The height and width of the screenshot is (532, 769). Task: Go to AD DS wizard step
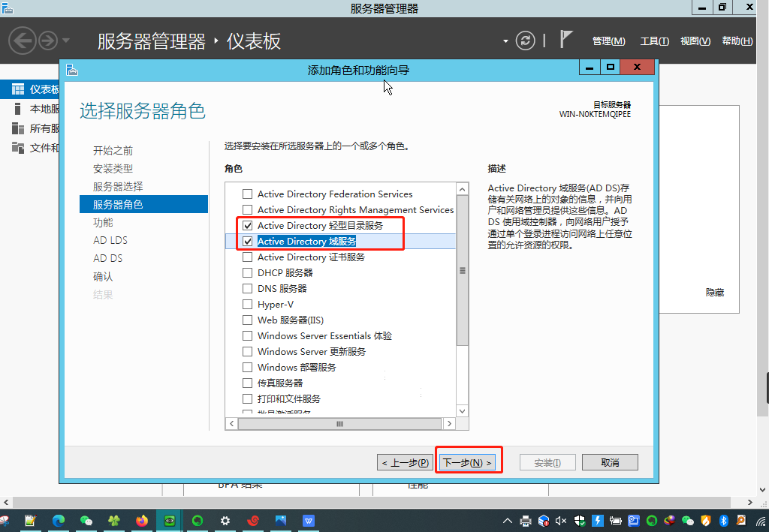click(x=108, y=258)
